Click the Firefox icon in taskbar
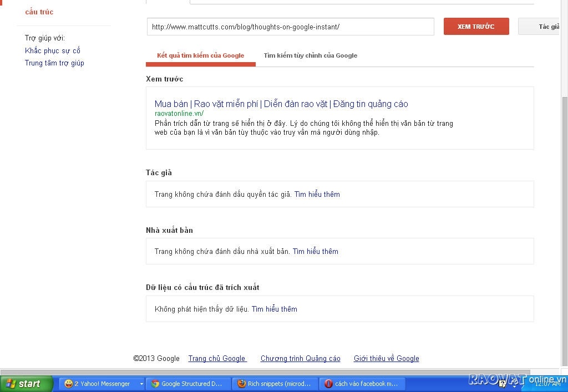568x392 pixels. tap(242, 384)
